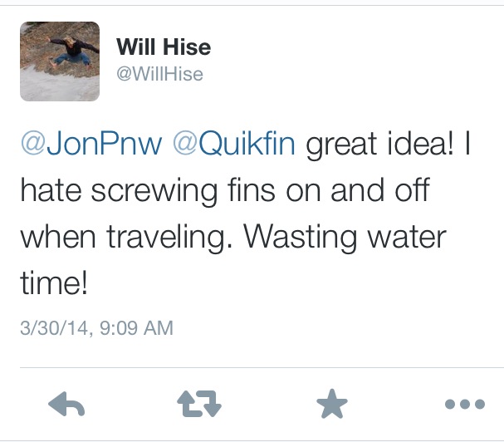
Task: Select the tweet text about screwing fins
Action: point(245,213)
